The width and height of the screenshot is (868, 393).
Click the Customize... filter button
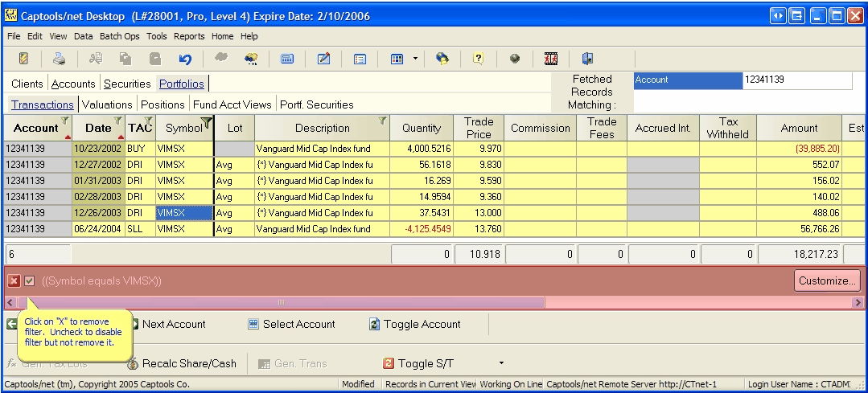(x=827, y=280)
